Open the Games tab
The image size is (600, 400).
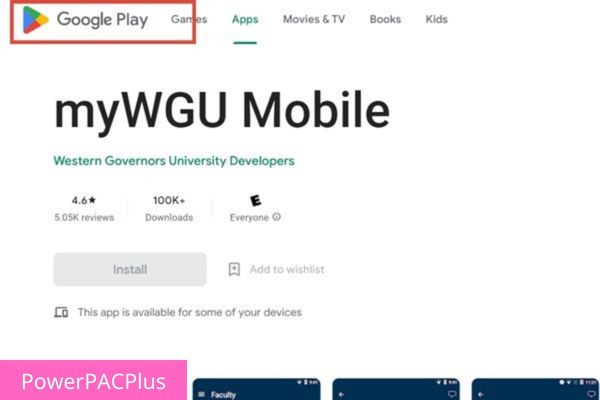[x=189, y=19]
